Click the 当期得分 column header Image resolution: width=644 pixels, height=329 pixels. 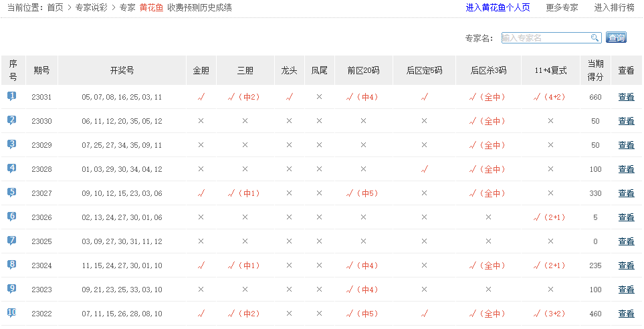(x=595, y=70)
